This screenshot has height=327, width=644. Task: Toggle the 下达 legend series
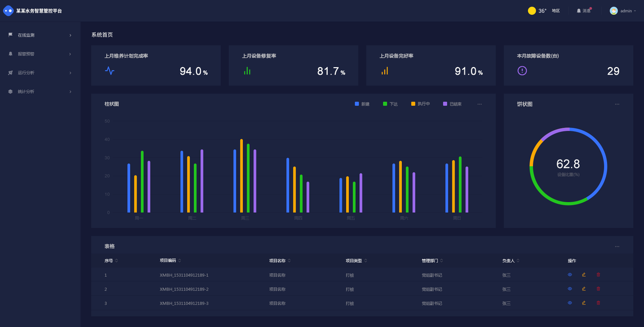(390, 104)
